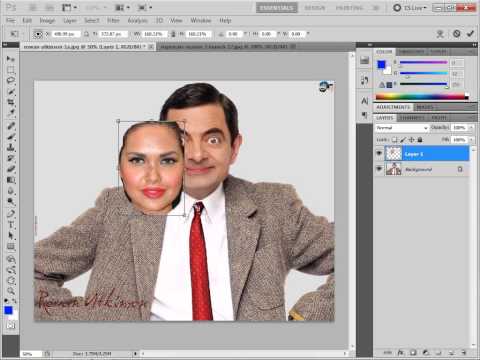This screenshot has width=480, height=360.
Task: Switch to the Channels tab
Action: click(412, 118)
